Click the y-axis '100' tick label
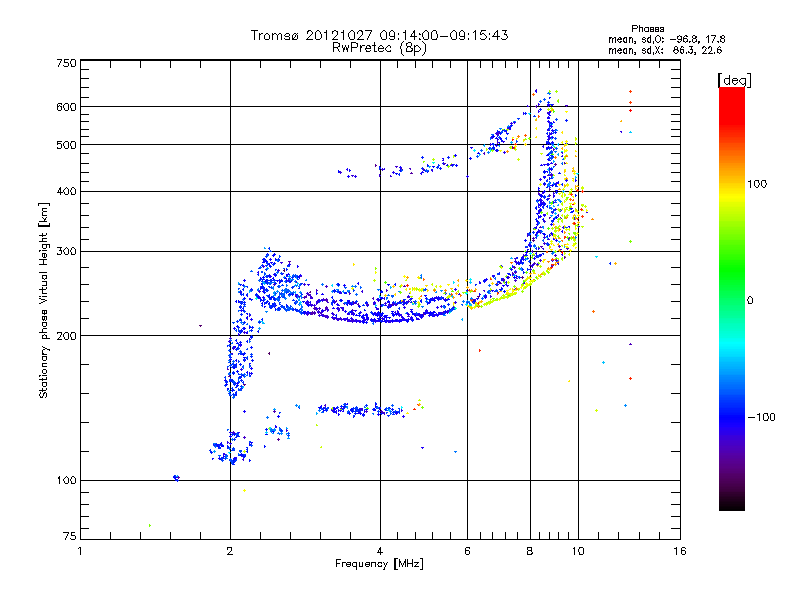The width and height of the screenshot is (800, 600). pos(67,481)
